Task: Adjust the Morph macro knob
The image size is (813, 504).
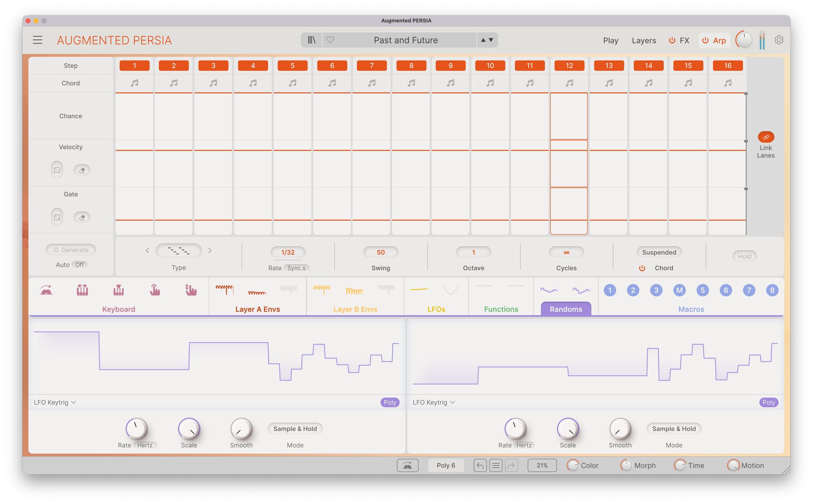Action: coord(626,465)
